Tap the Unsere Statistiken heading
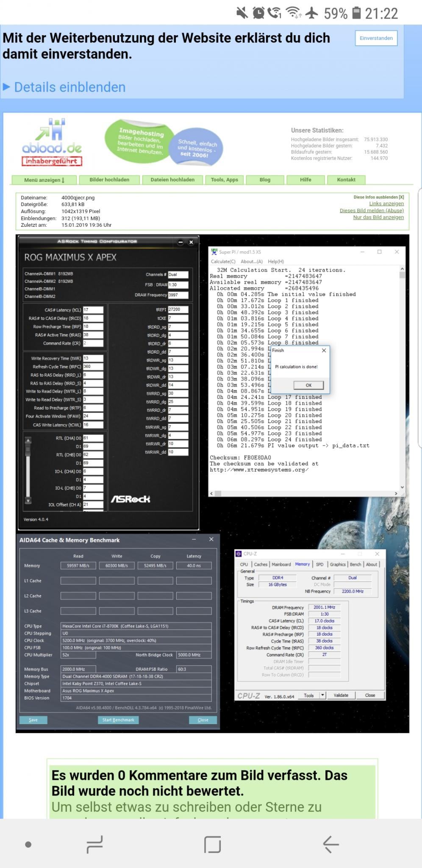 point(317,131)
